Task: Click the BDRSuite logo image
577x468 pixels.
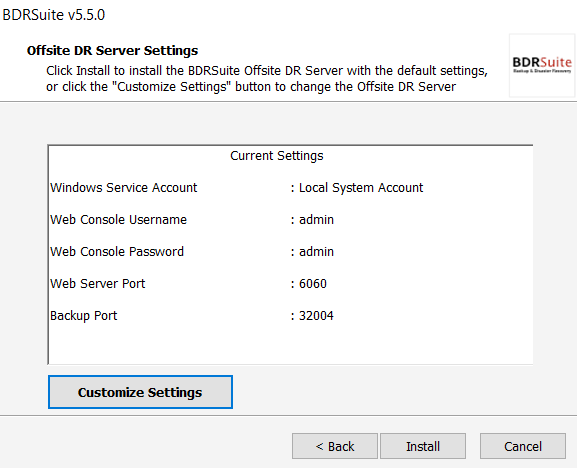Action: [542, 65]
